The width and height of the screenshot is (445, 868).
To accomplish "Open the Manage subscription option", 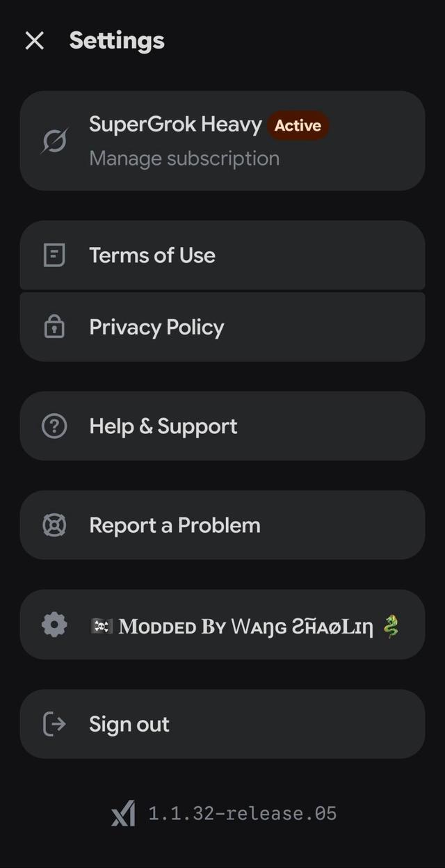I will pos(184,158).
